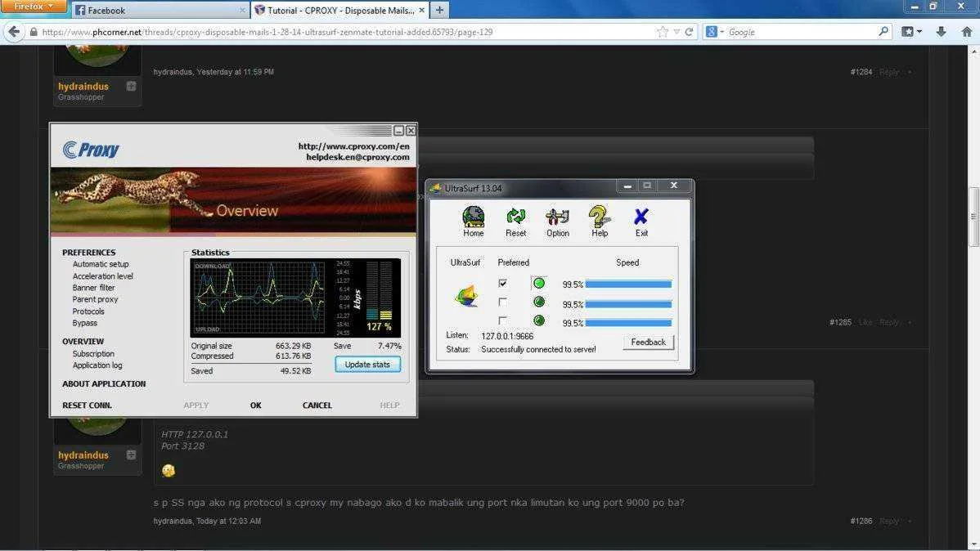Image resolution: width=980 pixels, height=551 pixels.
Task: Click the site padlock icon
Action: tap(33, 32)
